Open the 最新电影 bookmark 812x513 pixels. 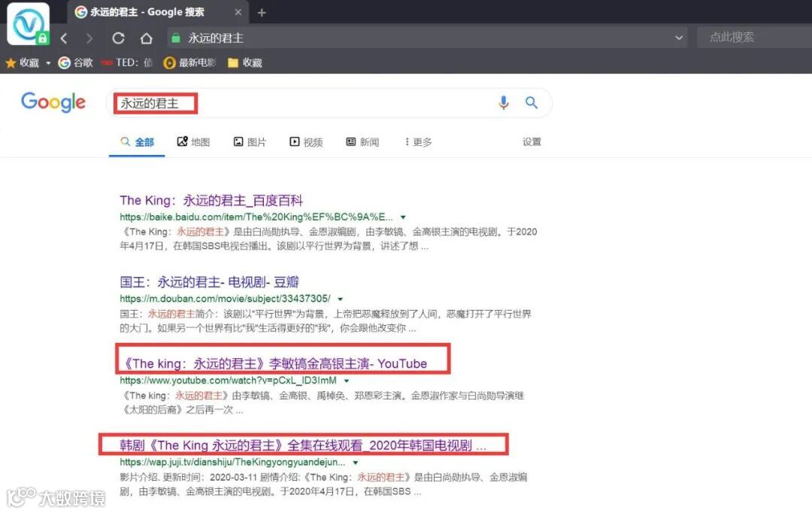(190, 62)
